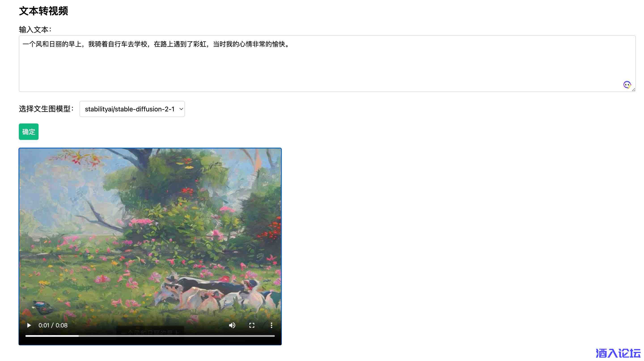This screenshot has width=644, height=361.
Task: Click the 文本转视频 page heading
Action: pyautogui.click(x=43, y=11)
